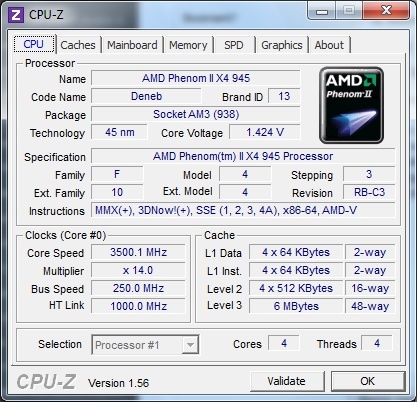Click the CPU-Z purple title bar icon
The image size is (417, 402).
click(16, 15)
